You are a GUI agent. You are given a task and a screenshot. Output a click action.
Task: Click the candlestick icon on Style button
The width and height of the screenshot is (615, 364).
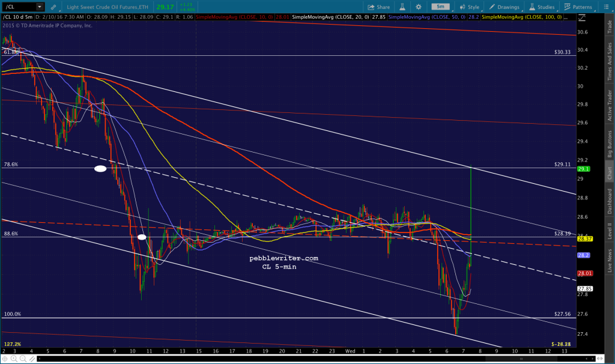463,7
